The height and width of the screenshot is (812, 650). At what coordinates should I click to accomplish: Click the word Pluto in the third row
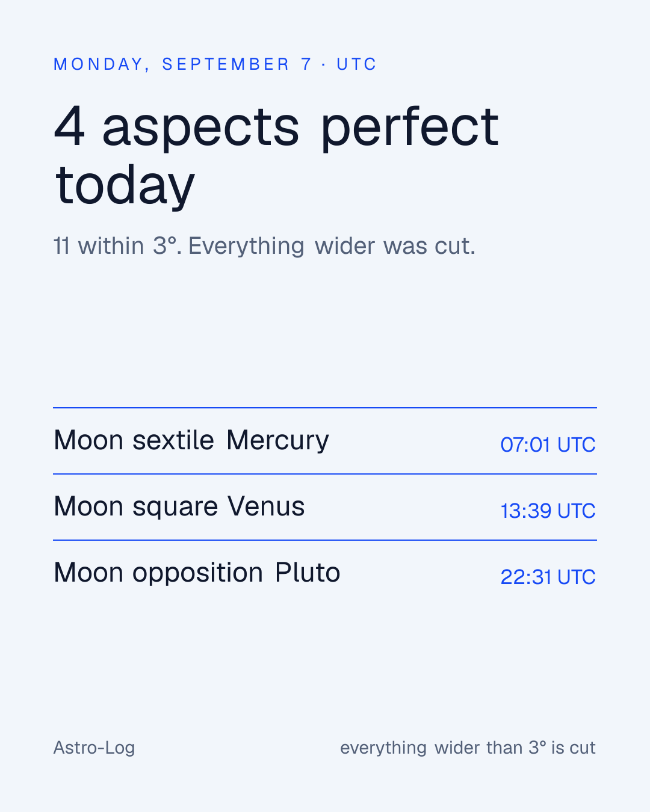308,573
